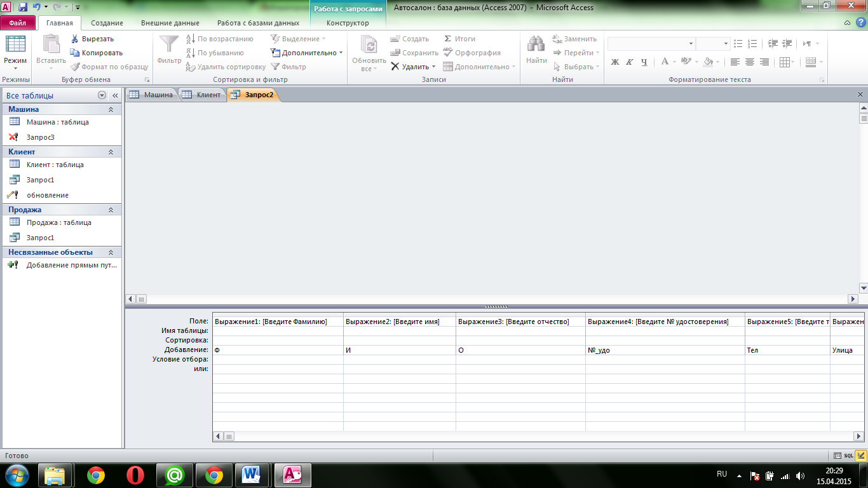868x488 pixels.
Task: Toggle underline Ч formatting
Action: pos(644,62)
